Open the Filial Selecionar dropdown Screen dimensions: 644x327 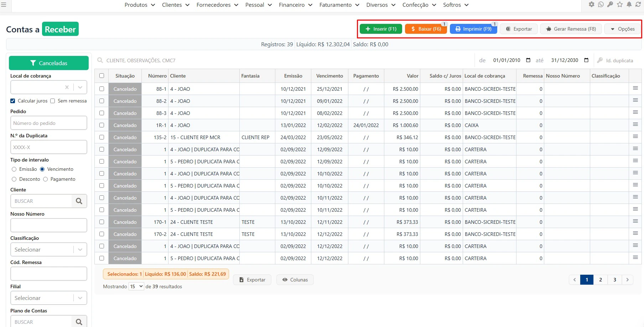click(49, 298)
